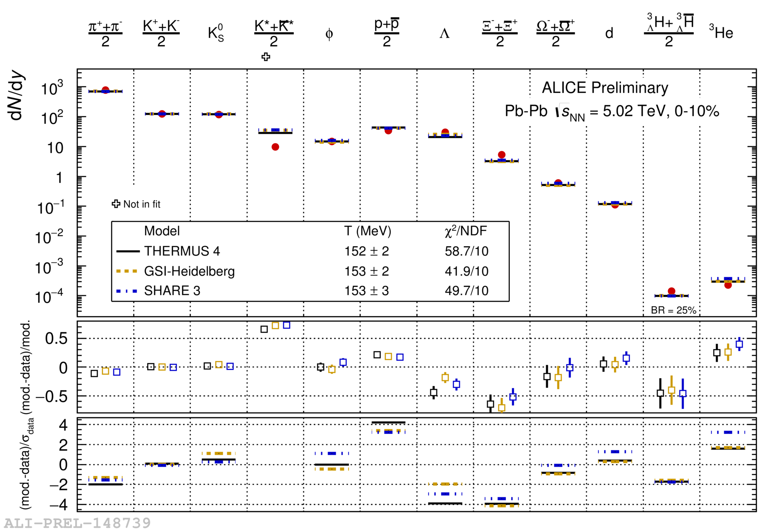Screen dimensions: 772x532
Task: Click the black THERMUS line in legend
Action: pos(128,252)
